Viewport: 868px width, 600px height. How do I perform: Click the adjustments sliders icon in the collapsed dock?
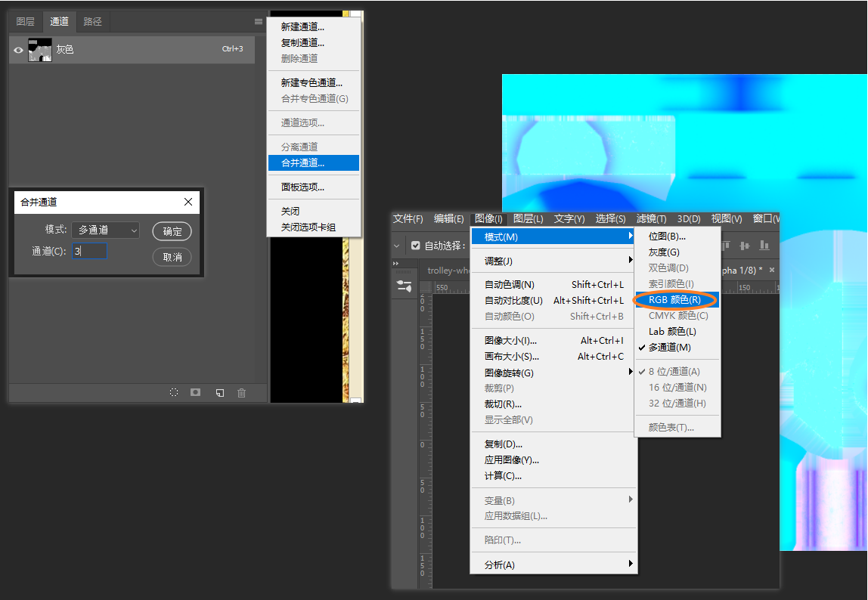[x=405, y=286]
